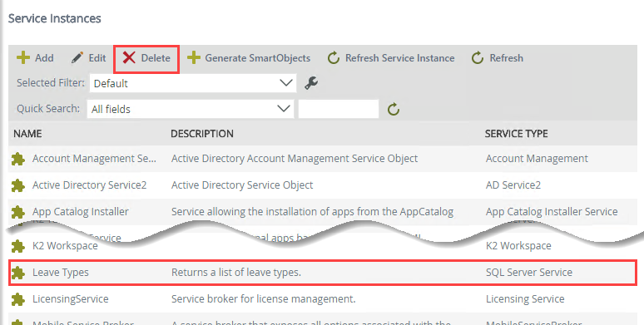Sort by the DESCRIPTION column header
This screenshot has height=325, width=644.
click(202, 134)
